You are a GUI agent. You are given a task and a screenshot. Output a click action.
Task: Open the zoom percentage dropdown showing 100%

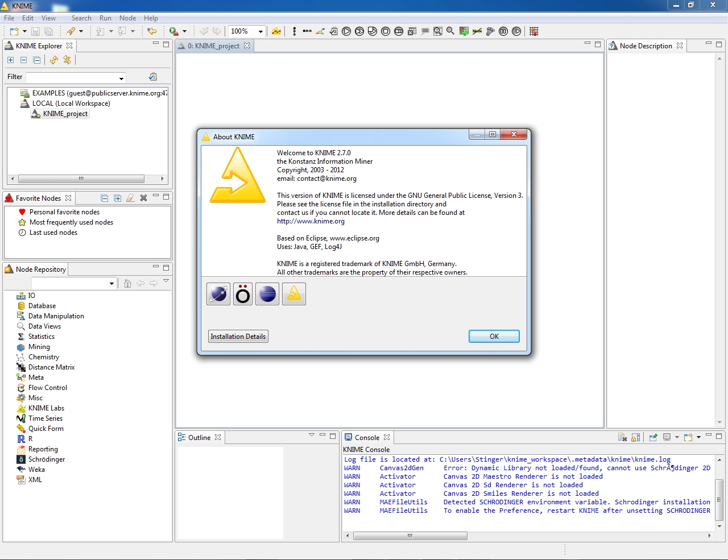pos(260,31)
